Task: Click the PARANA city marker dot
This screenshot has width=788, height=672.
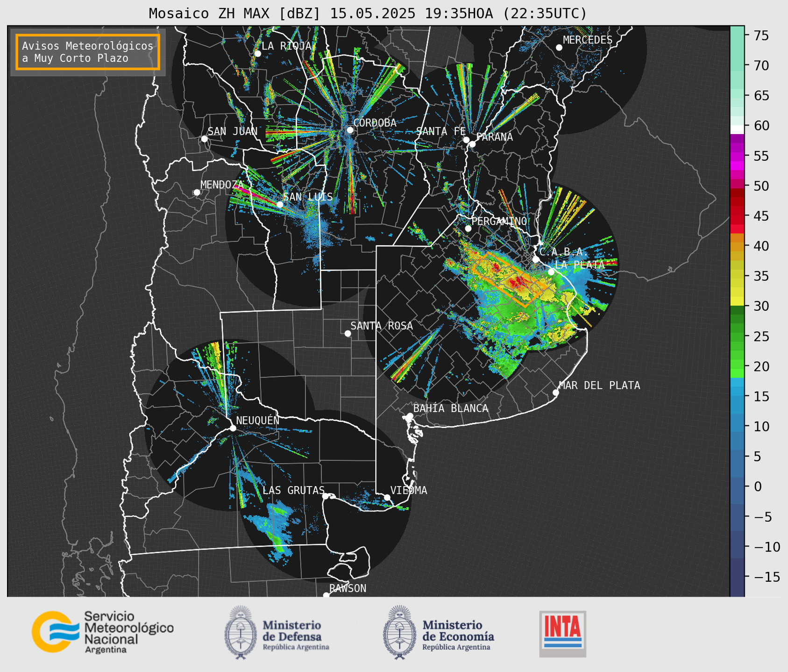Action: [x=472, y=144]
